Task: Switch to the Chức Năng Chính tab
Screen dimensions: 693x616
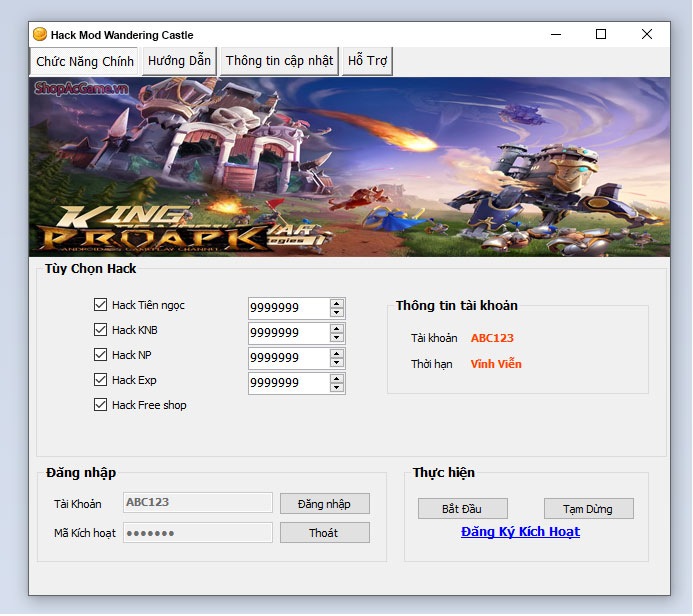Action: (x=84, y=61)
